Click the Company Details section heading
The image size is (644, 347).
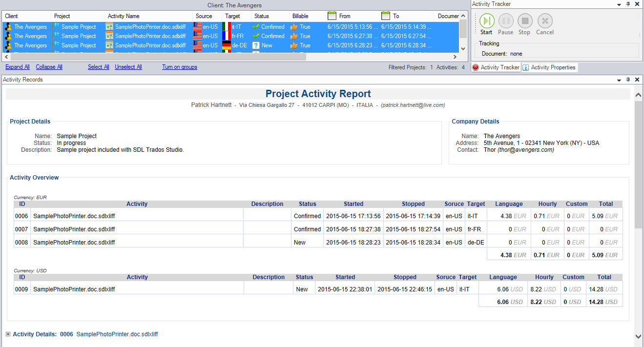[x=476, y=122]
